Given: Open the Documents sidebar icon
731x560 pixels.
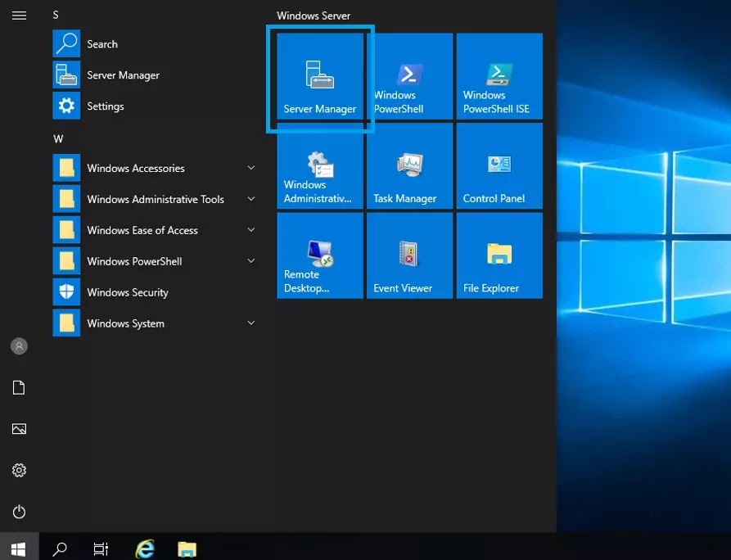Looking at the screenshot, I should (19, 387).
